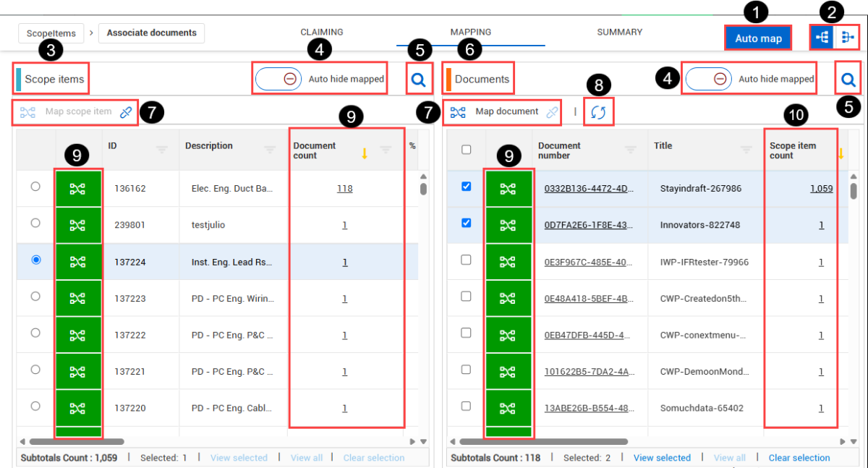
Task: Click green mapping icon for Stayindraft-267986 document
Action: click(x=509, y=189)
